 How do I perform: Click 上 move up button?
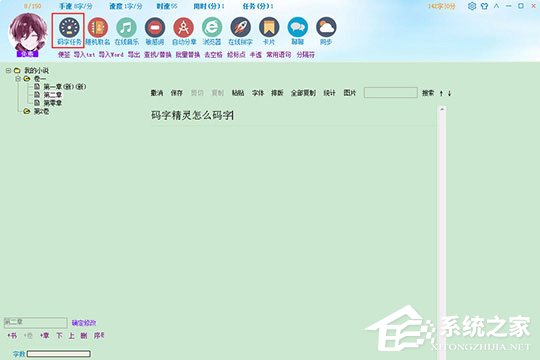pyautogui.click(x=71, y=335)
